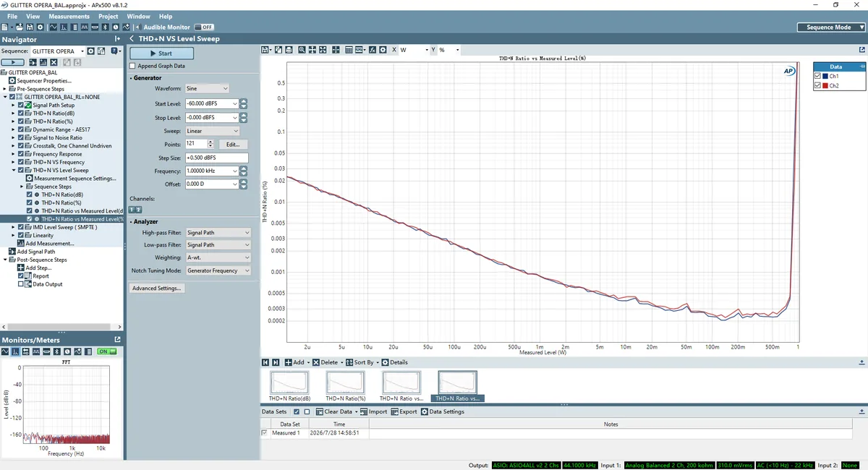Click Export in Data Sets bar
Screen dimensions: 868x470
pos(404,411)
